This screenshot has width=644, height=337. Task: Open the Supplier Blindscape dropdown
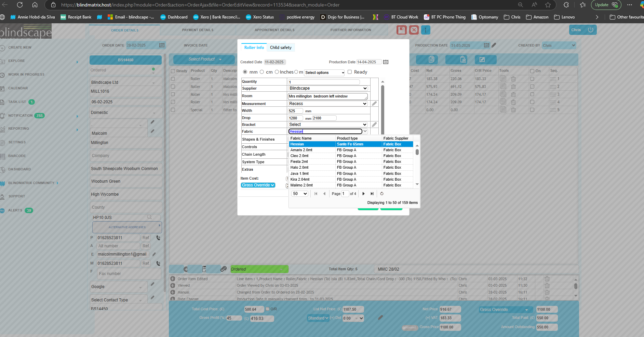tap(328, 88)
